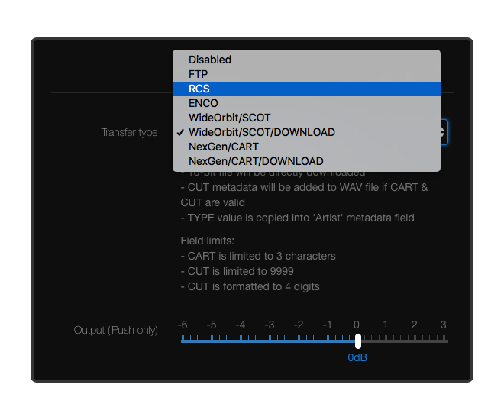The image size is (504, 420).
Task: Click the output slider at the 3 mark
Action: [444, 340]
